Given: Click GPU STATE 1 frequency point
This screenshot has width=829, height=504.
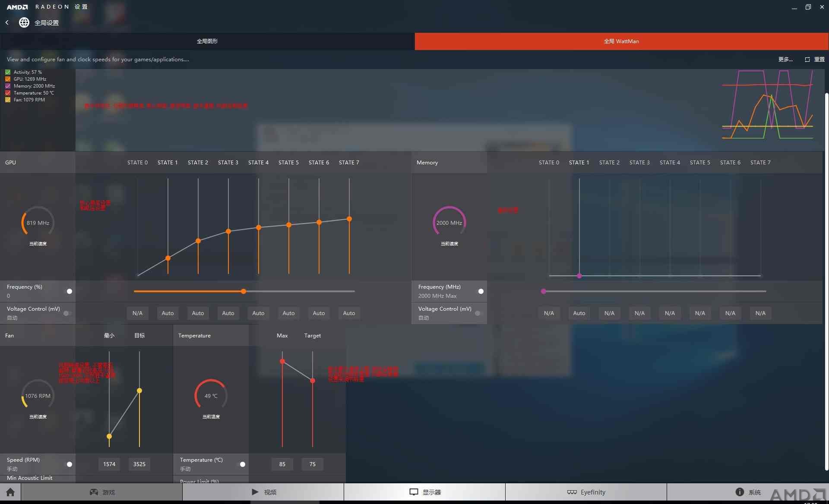Looking at the screenshot, I should 168,258.
